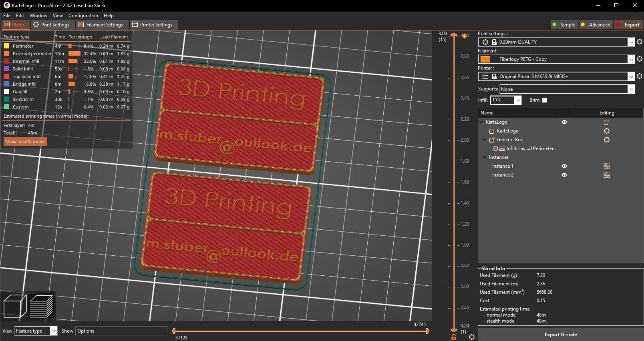Screen dimensions: 644x341
Task: Switch to sliced layers preview icon
Action: pyautogui.click(x=41, y=306)
